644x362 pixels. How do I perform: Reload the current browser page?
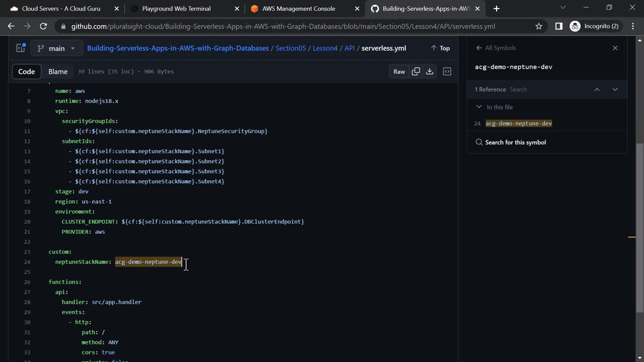point(43,26)
